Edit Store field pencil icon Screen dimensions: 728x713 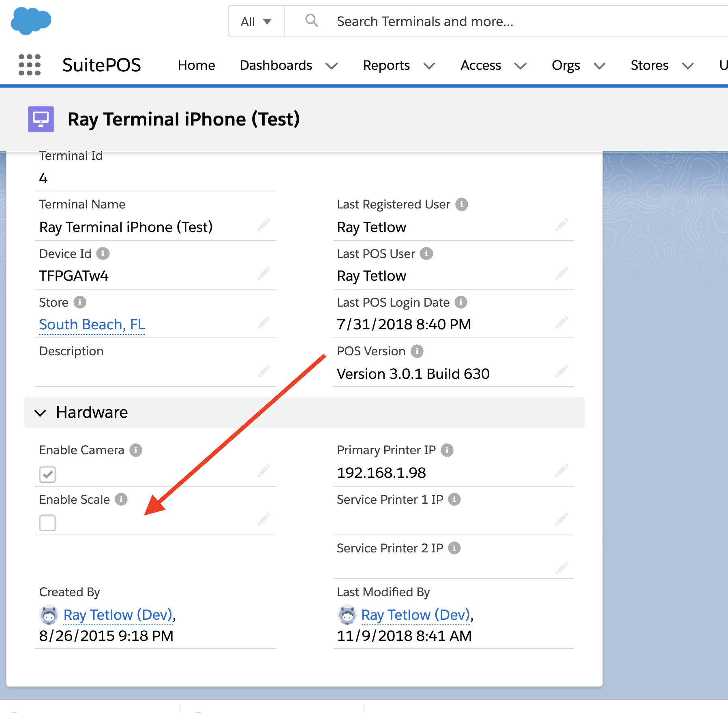[264, 322]
